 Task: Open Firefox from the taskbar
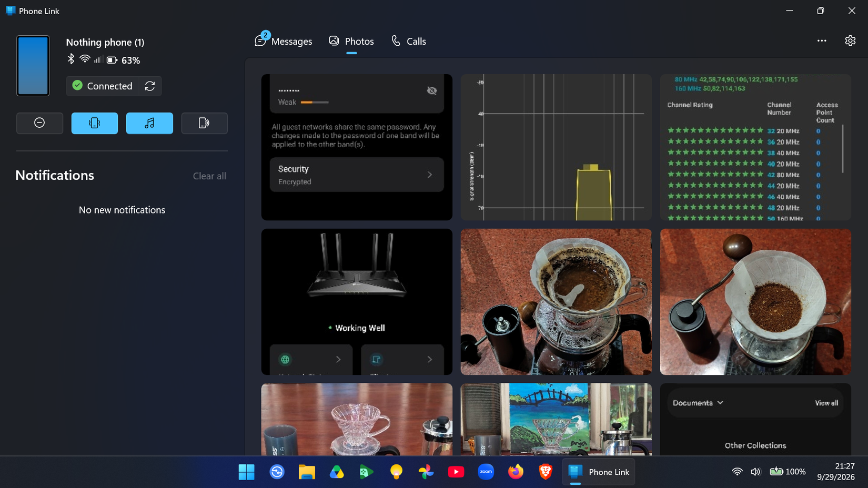[516, 472]
